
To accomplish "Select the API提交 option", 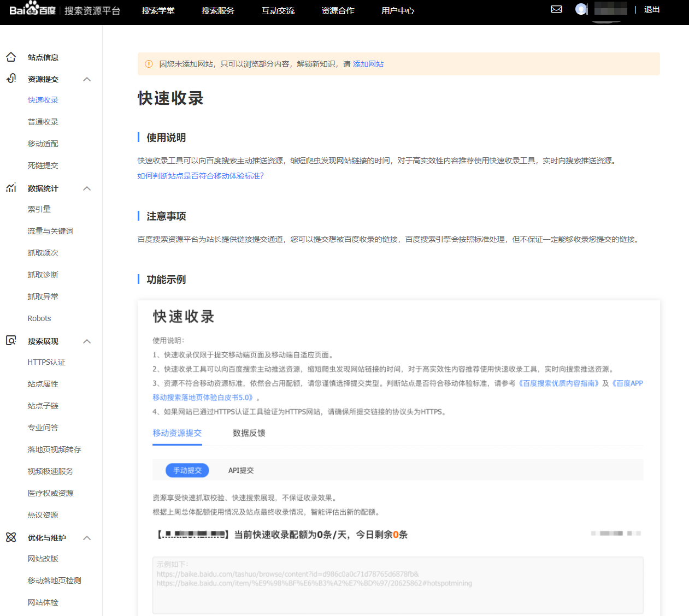I will coord(241,470).
